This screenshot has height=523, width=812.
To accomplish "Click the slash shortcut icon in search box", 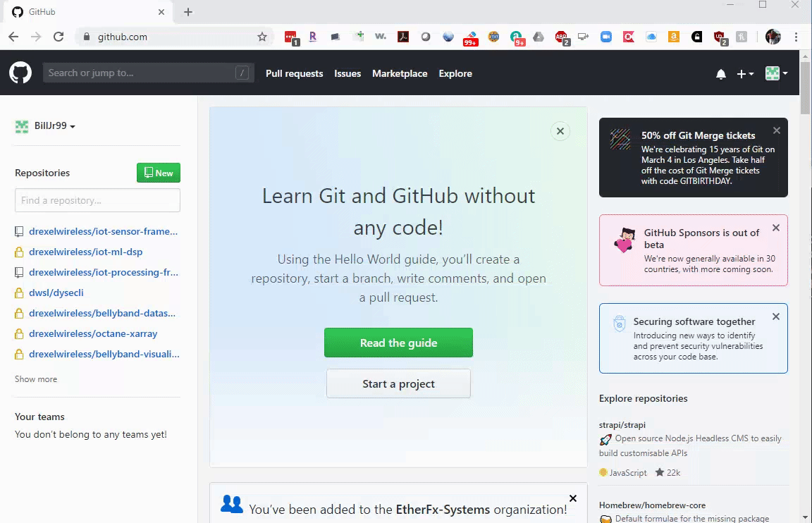I will click(242, 73).
